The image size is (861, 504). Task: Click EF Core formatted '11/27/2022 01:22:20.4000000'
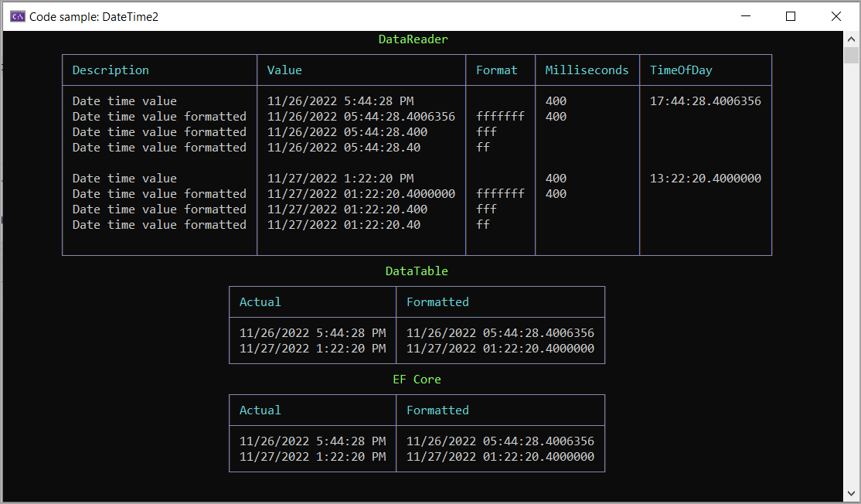pos(500,456)
